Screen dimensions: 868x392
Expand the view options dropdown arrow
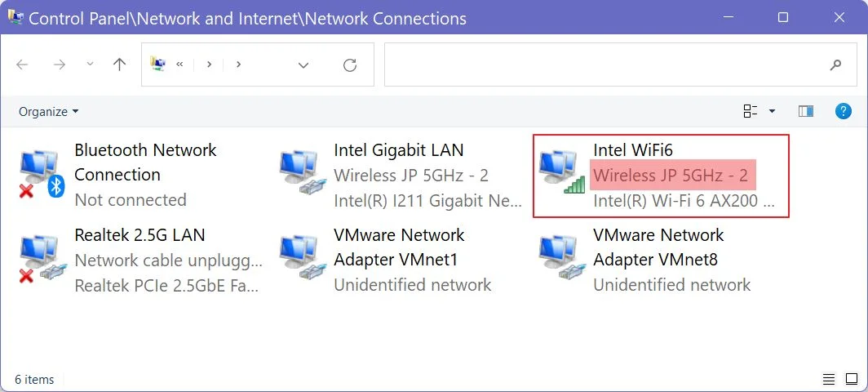[773, 111]
